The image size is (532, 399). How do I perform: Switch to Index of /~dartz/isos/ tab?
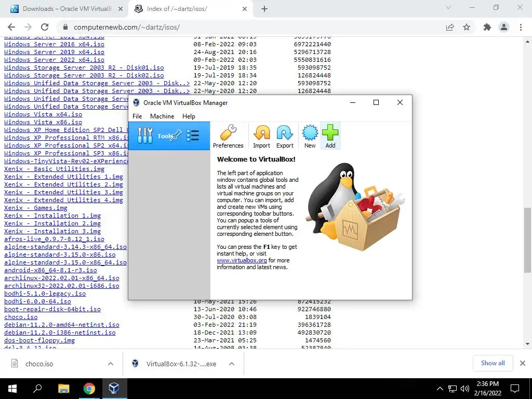[x=190, y=9]
